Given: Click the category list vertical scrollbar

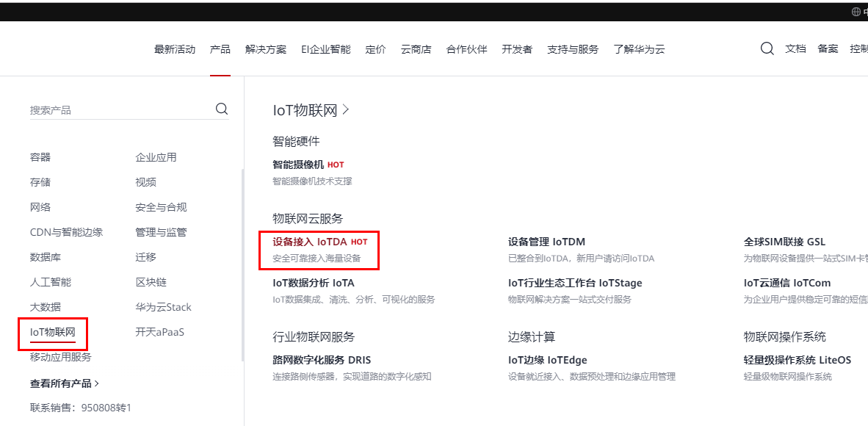Looking at the screenshot, I should coord(242,266).
